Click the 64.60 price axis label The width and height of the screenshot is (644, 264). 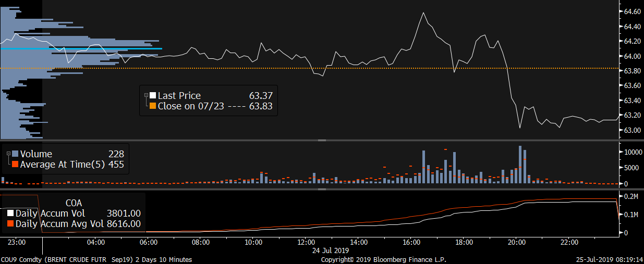[x=632, y=11]
